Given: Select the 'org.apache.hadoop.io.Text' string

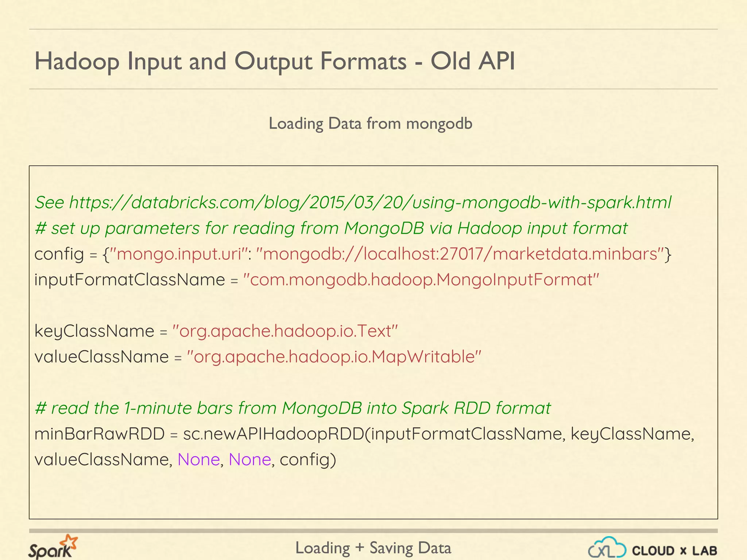Looking at the screenshot, I should coord(285,331).
